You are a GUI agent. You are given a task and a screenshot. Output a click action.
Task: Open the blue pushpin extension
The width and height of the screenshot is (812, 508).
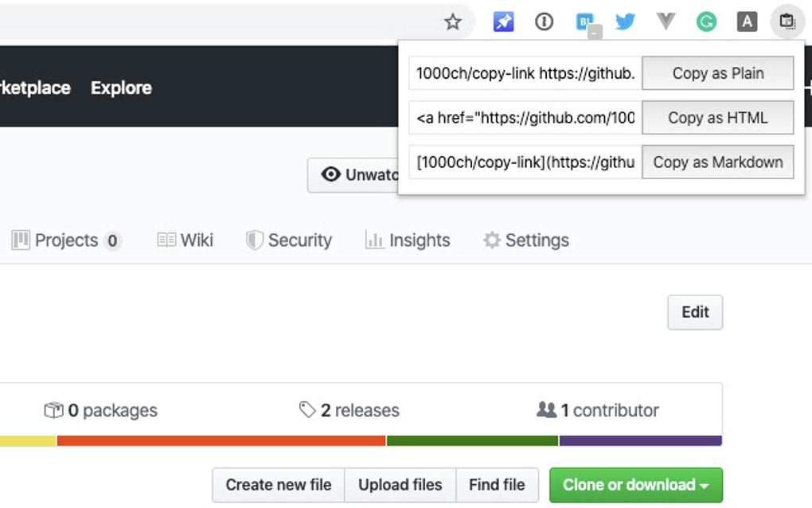tap(503, 21)
